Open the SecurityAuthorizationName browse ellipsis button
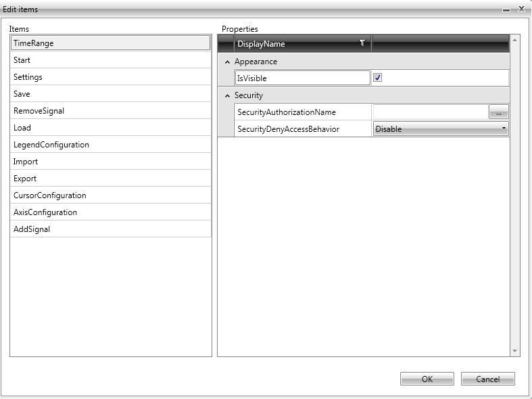 [498, 113]
